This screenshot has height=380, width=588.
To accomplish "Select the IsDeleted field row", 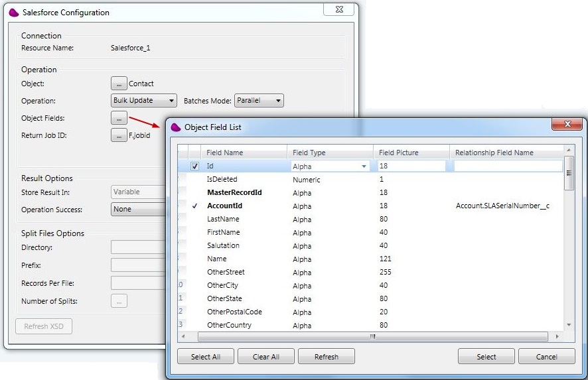I will (370, 179).
